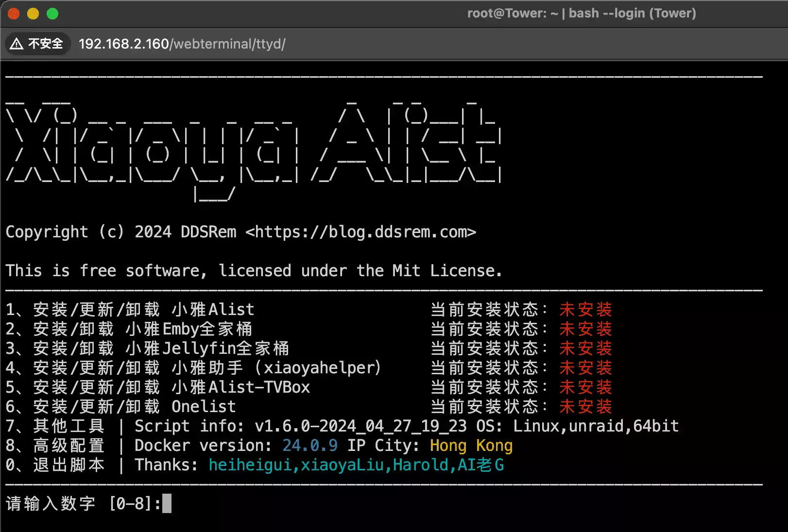Click menu option 4 小雅助手 xiaoyahelper
The image size is (788, 532).
[x=193, y=368]
